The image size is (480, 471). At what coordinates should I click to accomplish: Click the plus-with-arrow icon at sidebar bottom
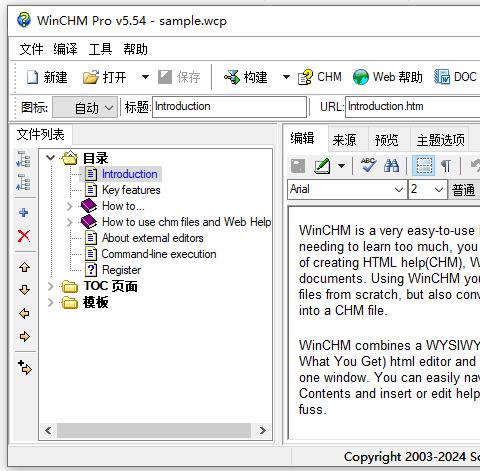click(24, 367)
